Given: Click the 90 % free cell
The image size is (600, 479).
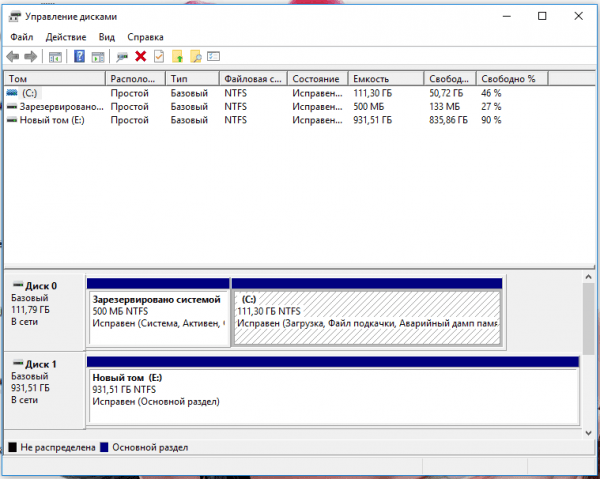Looking at the screenshot, I should click(x=491, y=120).
